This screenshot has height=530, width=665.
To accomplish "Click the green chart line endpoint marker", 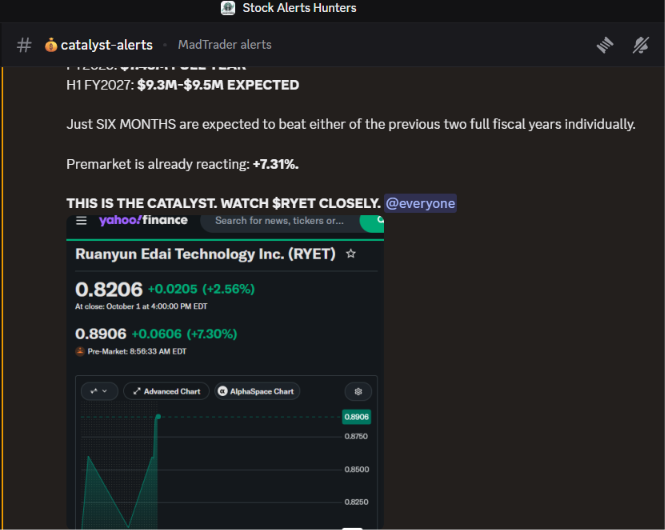I will [x=158, y=417].
